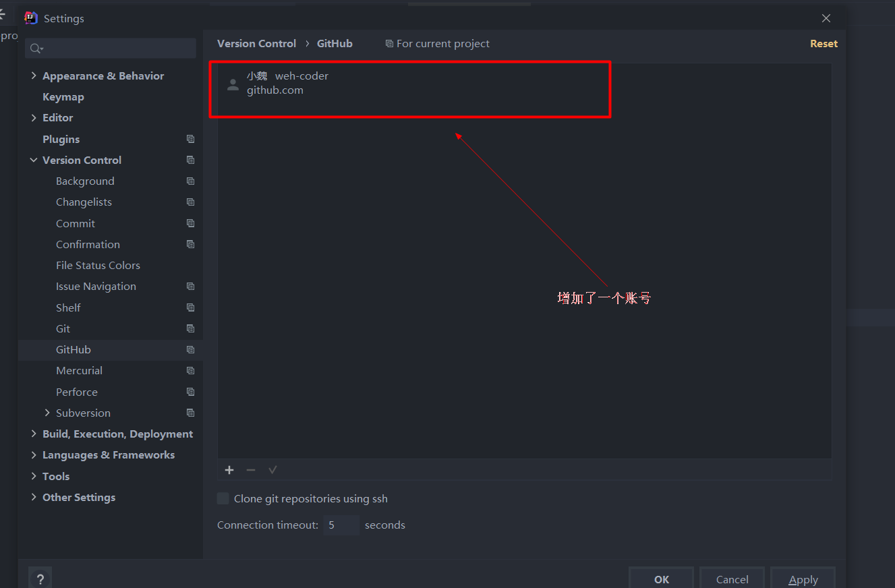Click the project-level icon beside Issue Navigation
The height and width of the screenshot is (588, 895).
tap(190, 286)
